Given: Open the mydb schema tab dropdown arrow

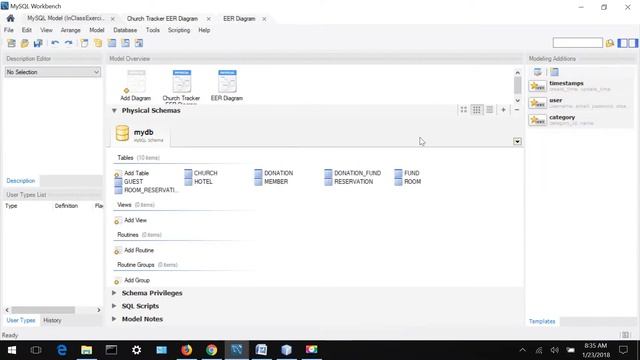Looking at the screenshot, I should [517, 141].
